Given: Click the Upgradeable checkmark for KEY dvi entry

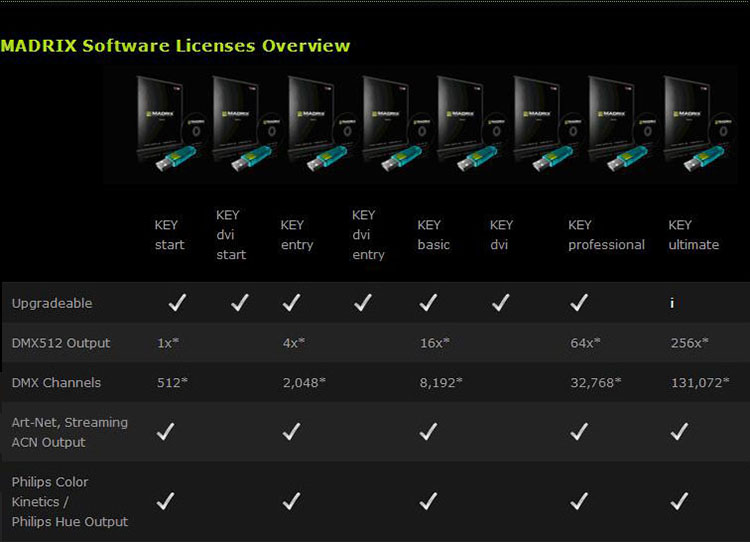Looking at the screenshot, I should pyautogui.click(x=363, y=302).
